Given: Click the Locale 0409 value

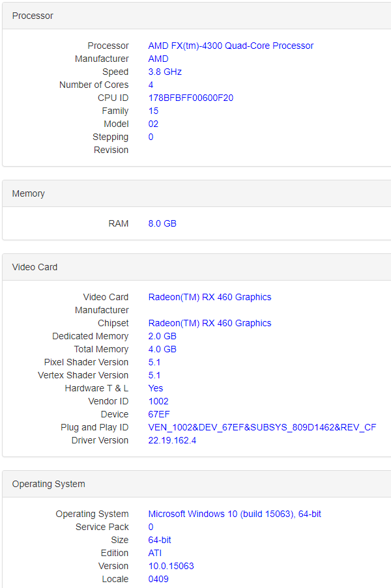Looking at the screenshot, I should tap(158, 579).
